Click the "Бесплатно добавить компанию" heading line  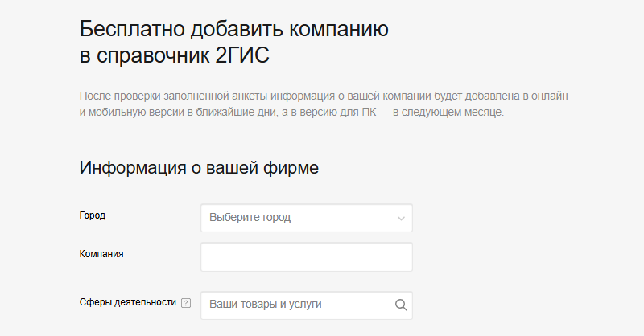tap(234, 30)
